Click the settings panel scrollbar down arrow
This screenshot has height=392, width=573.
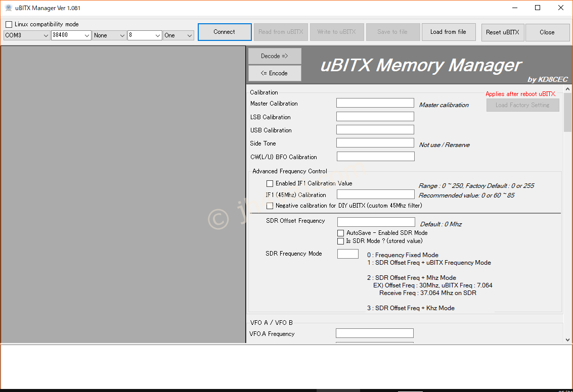click(567, 340)
